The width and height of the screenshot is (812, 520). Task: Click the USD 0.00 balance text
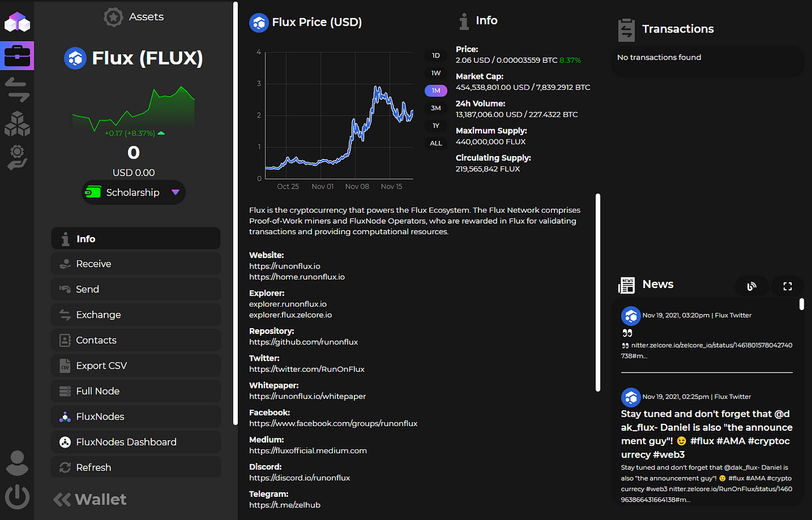click(133, 173)
